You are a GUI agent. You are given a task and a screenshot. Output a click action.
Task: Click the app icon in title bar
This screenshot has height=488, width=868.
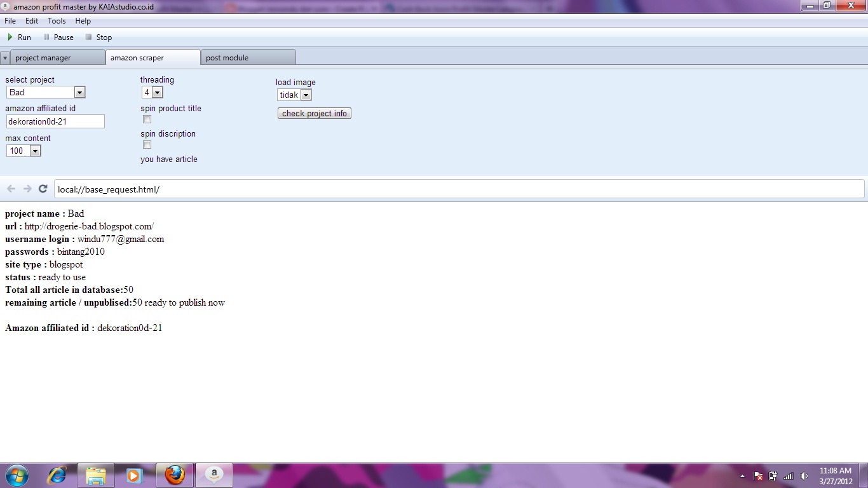6,6
